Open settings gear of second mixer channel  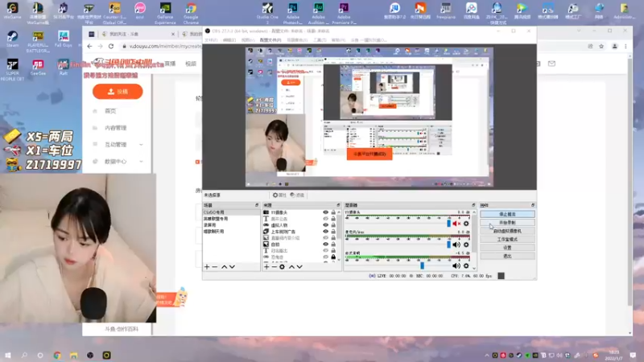pyautogui.click(x=466, y=245)
